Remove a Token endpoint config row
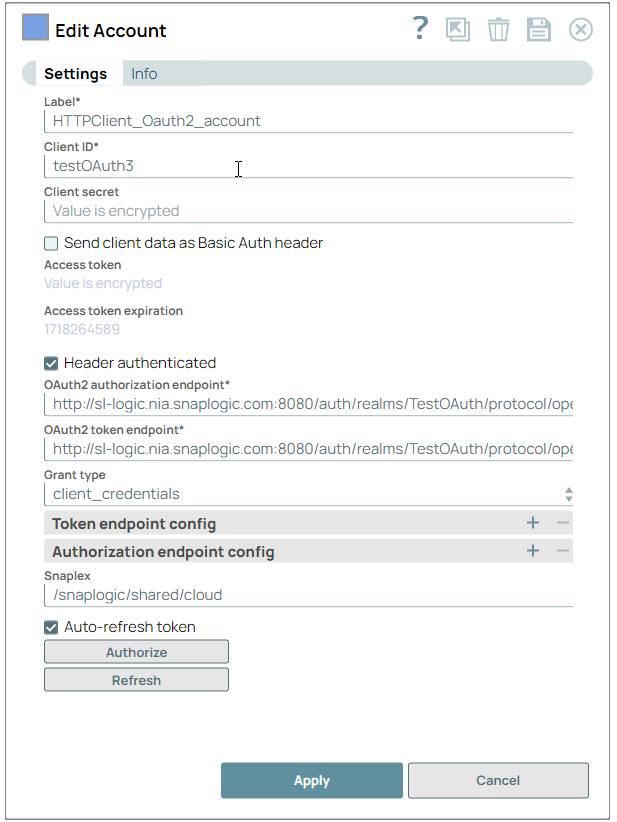Viewport: 617px width, 822px height. click(x=563, y=523)
